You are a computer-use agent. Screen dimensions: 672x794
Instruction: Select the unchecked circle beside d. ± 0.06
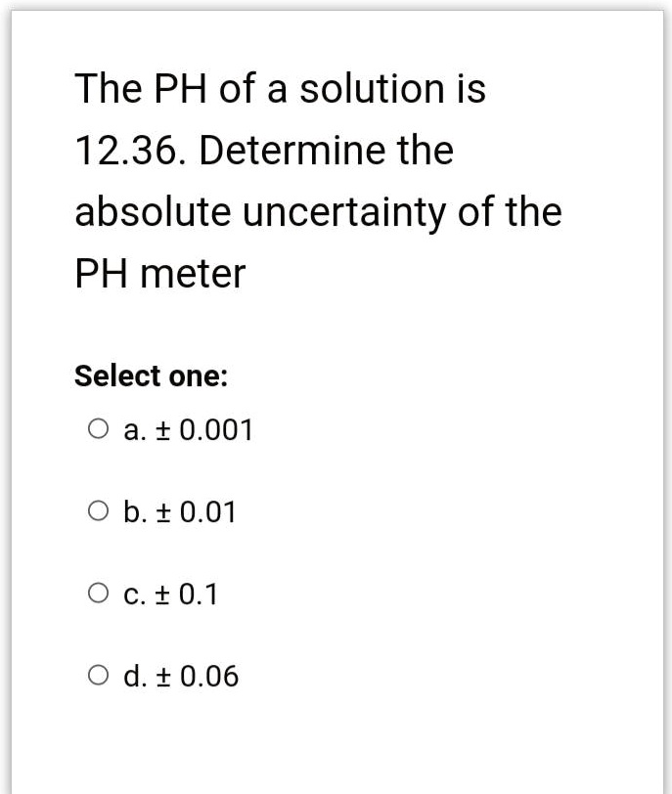[x=97, y=672]
